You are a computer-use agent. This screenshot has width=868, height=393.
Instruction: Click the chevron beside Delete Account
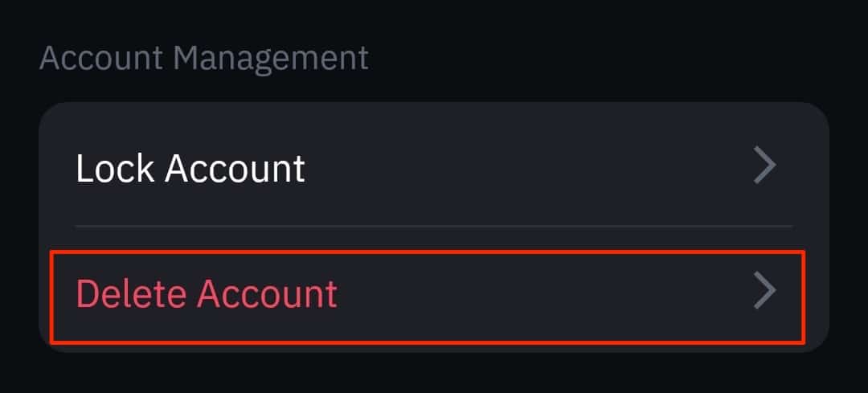(764, 293)
